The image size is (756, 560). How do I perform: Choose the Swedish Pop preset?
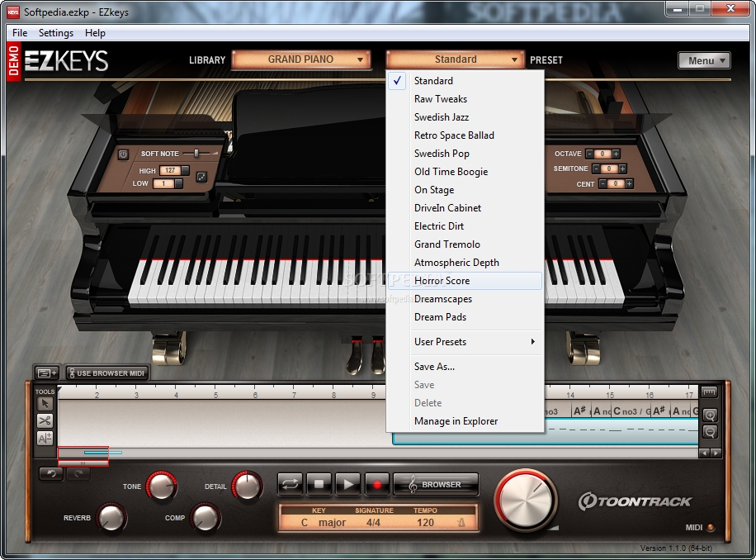coord(465,154)
